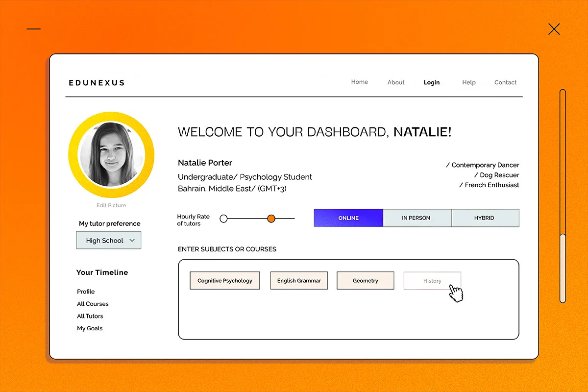588x392 pixels.
Task: Click the orange hourly rate slider handle
Action: pos(271,219)
